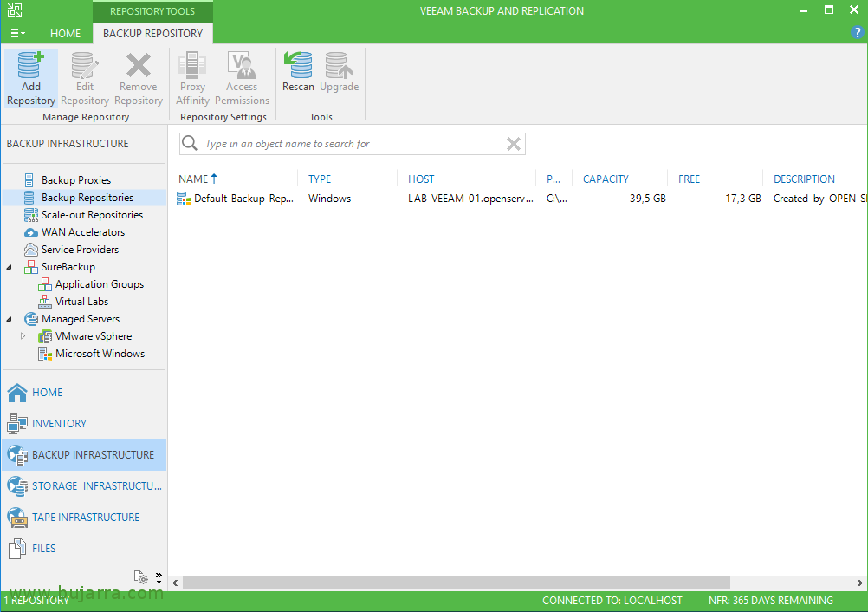
Task: Open the help question mark icon
Action: [x=857, y=33]
